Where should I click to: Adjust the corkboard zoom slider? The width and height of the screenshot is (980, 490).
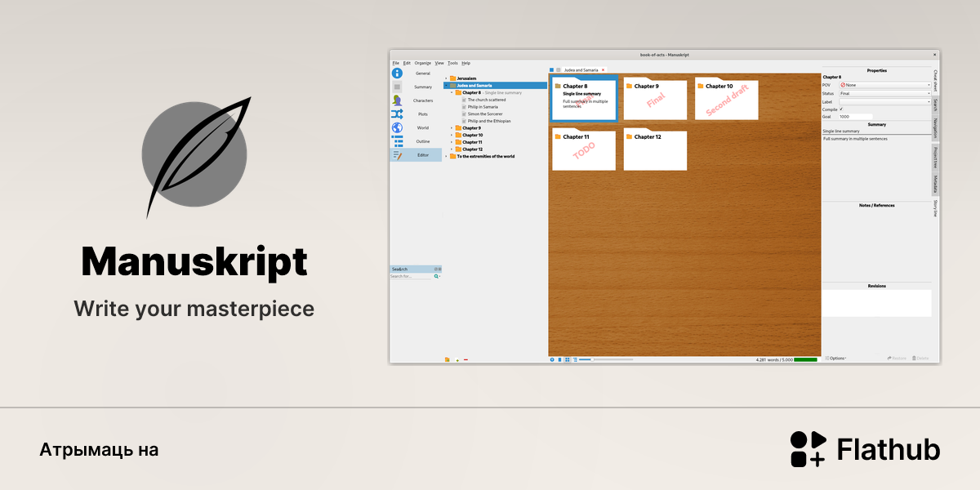pyautogui.click(x=606, y=359)
